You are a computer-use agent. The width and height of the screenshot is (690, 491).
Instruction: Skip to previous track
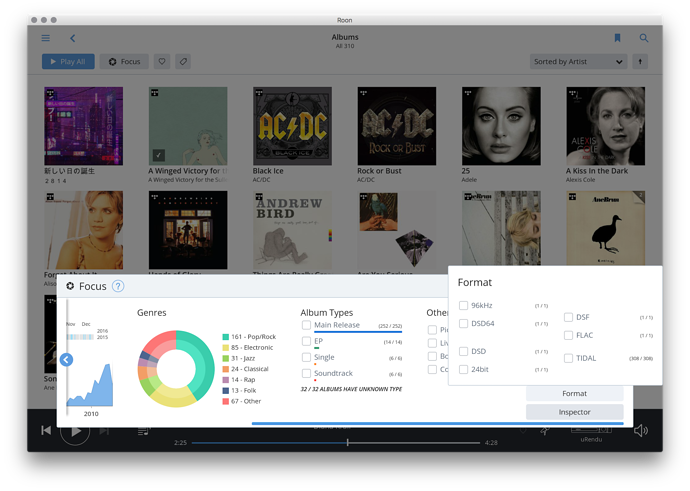[x=46, y=430]
